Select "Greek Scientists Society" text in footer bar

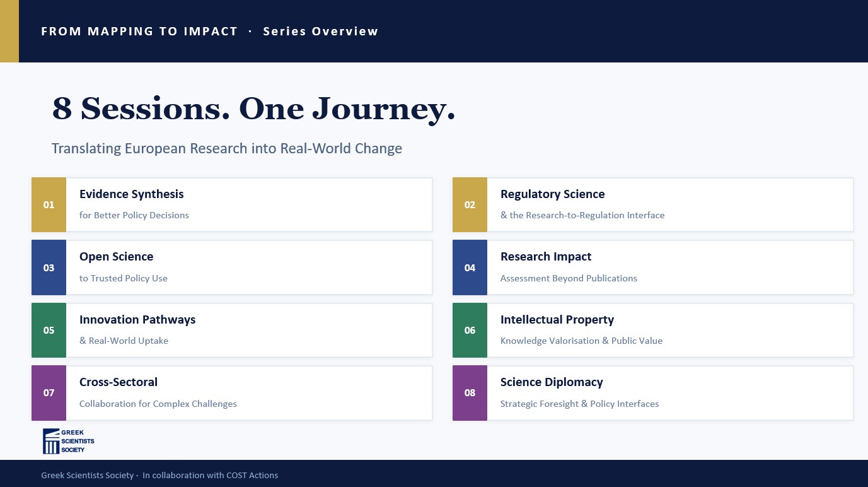pos(88,475)
